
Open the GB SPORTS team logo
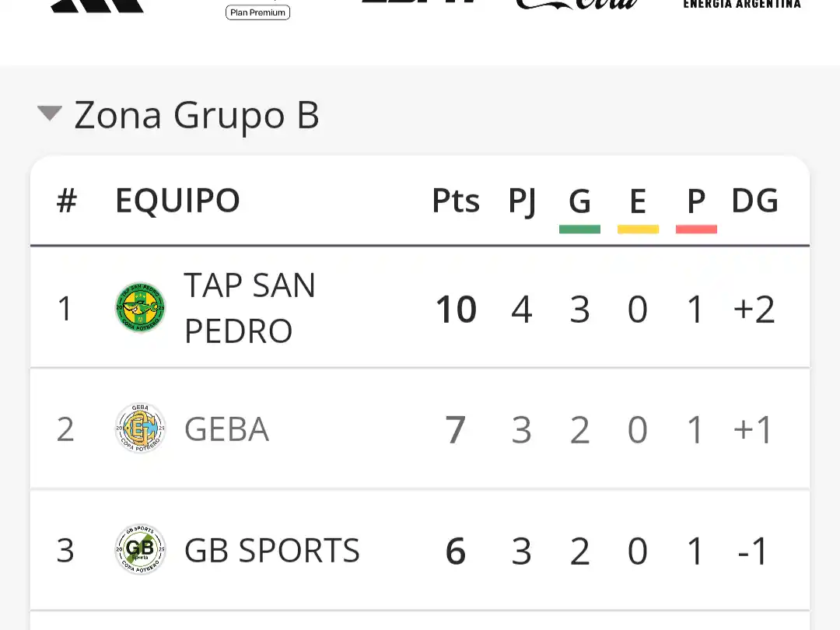tap(140, 550)
